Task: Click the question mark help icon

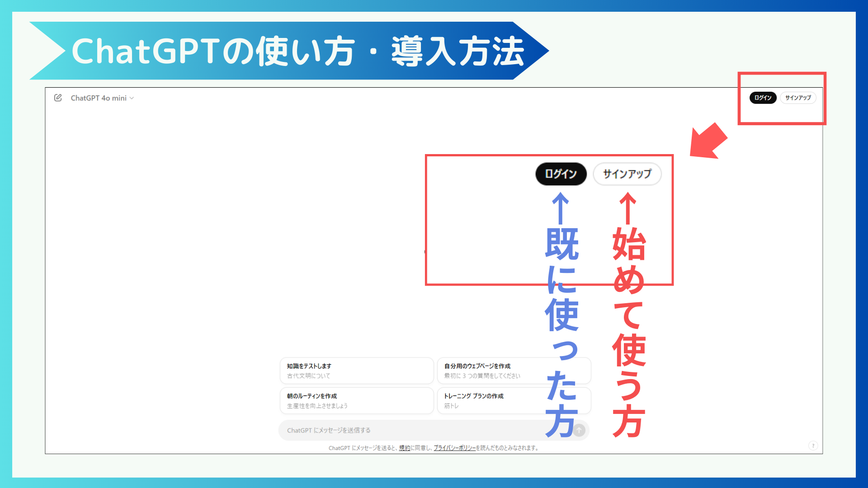Action: 813,446
